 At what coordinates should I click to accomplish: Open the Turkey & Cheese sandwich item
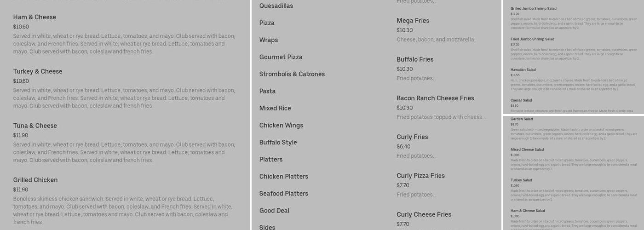click(38, 71)
